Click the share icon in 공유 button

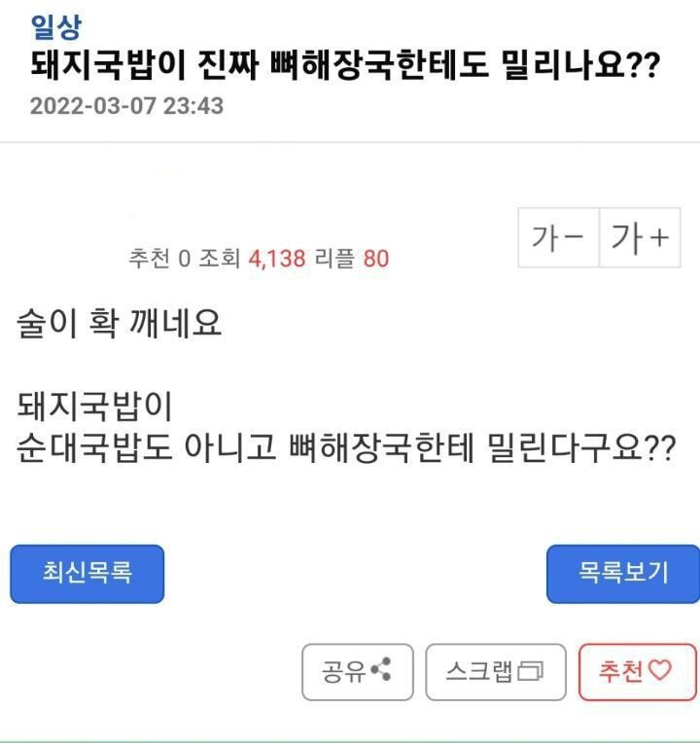click(x=381, y=671)
